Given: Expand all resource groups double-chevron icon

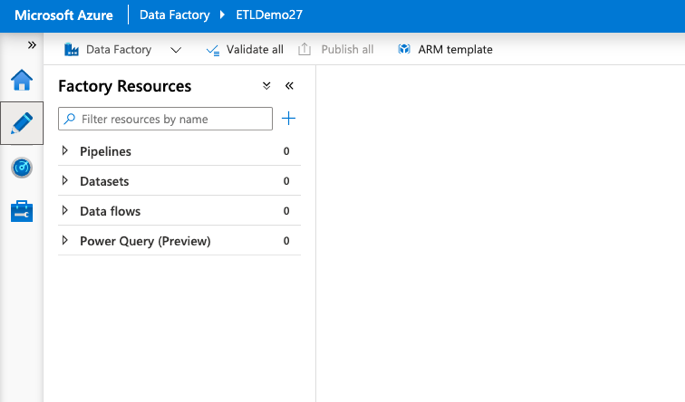Looking at the screenshot, I should tap(266, 86).
